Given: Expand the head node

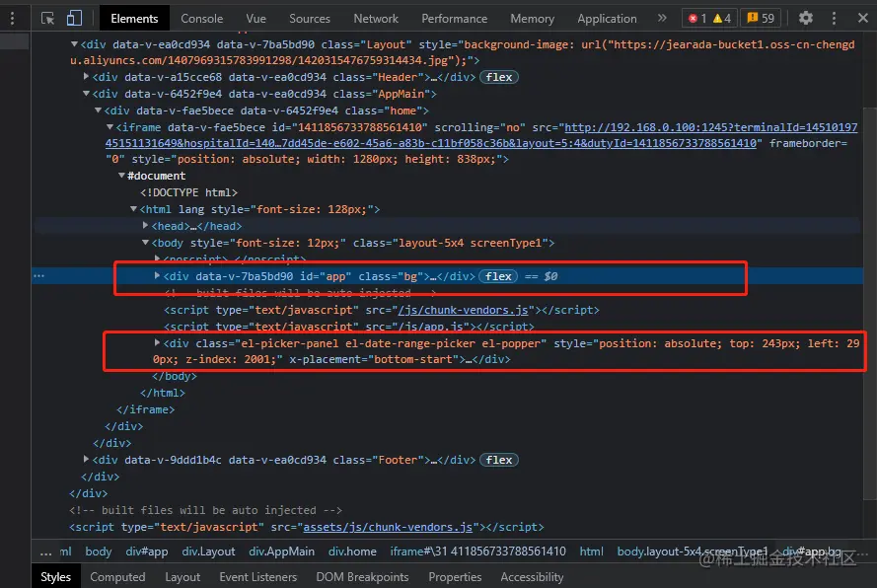Looking at the screenshot, I should [145, 225].
